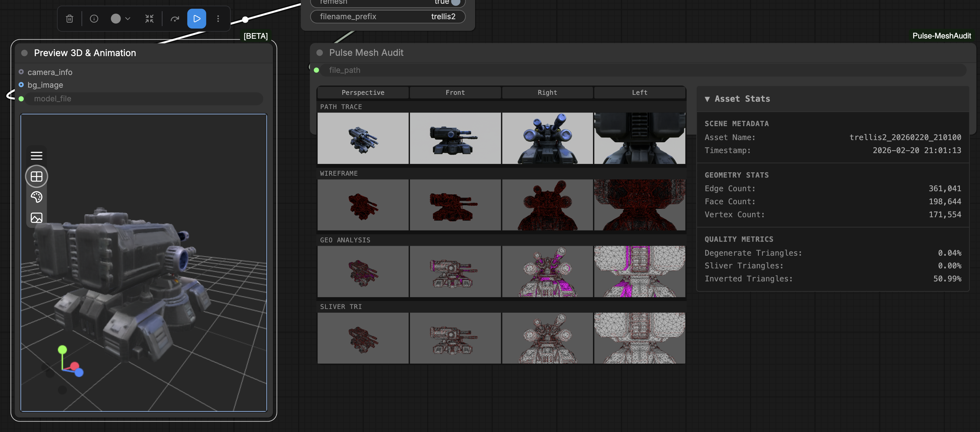Viewport: 980px width, 432px height.
Task: Collapse the Asset Stats section
Action: coord(707,99)
